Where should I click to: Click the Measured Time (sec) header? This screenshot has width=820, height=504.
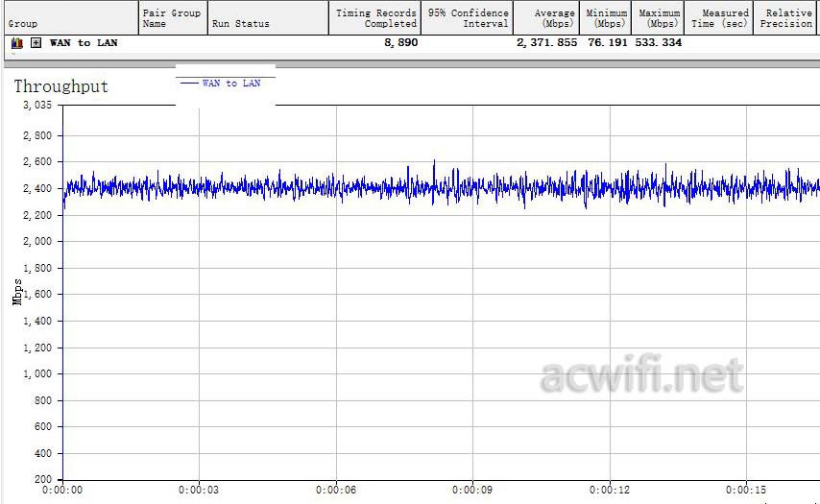tap(719, 18)
